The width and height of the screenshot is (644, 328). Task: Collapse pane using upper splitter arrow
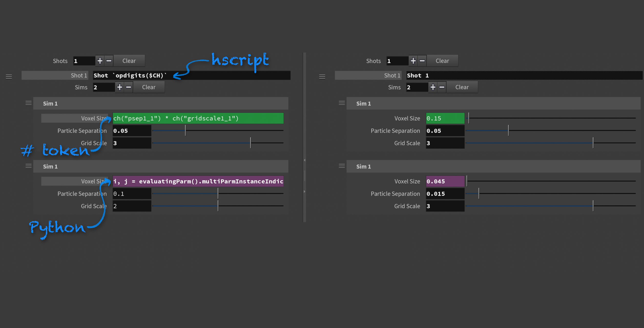pyautogui.click(x=304, y=160)
